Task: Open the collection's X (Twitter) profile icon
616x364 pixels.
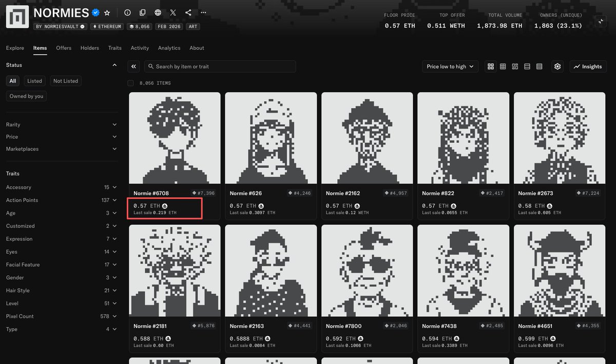Action: click(x=173, y=12)
